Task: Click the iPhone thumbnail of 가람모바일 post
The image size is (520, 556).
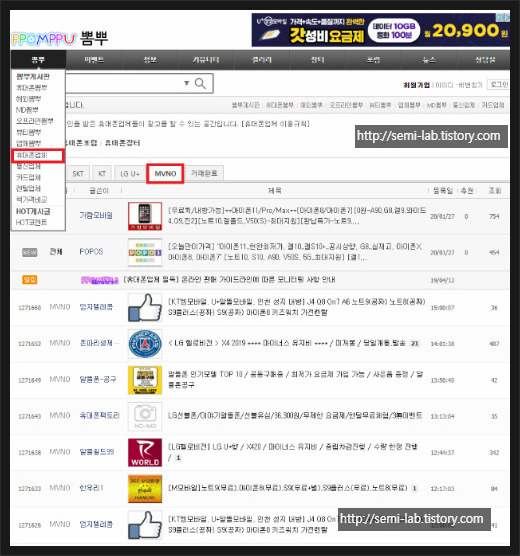Action: (x=145, y=216)
